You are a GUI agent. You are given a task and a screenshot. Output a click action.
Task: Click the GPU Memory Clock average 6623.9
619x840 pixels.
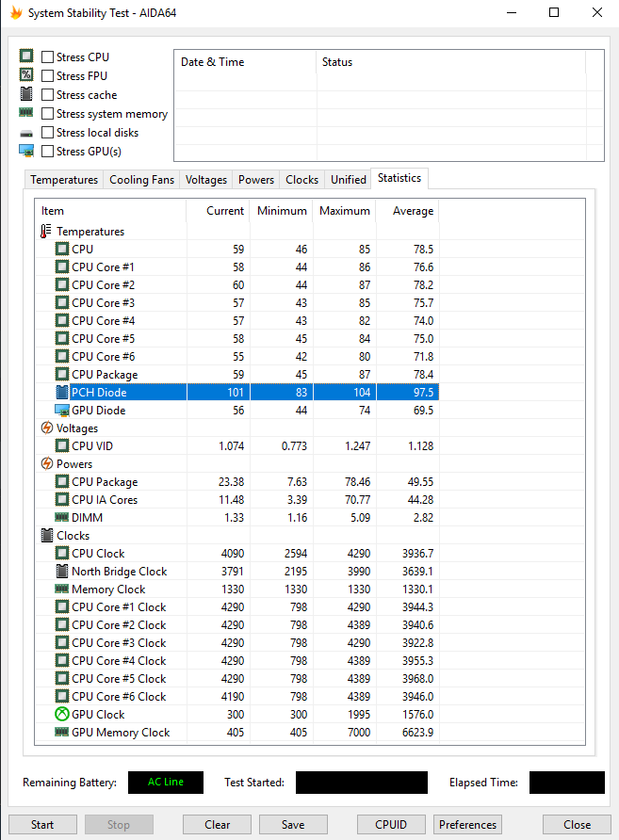coord(417,732)
